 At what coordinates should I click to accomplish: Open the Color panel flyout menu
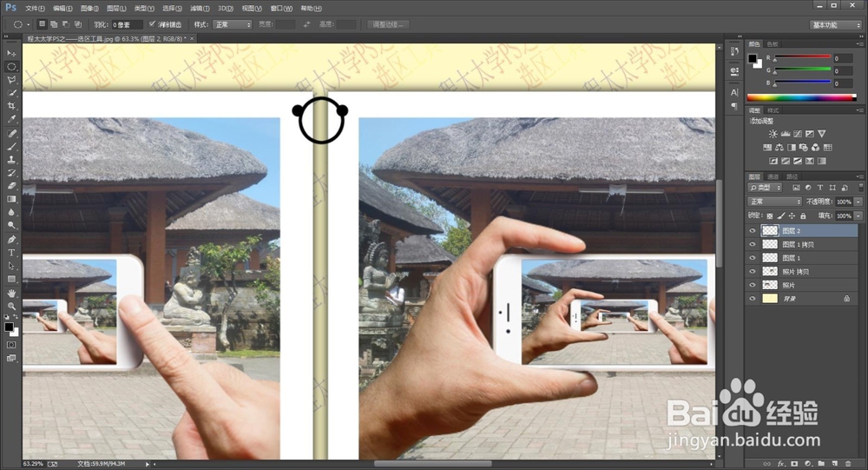coord(859,43)
